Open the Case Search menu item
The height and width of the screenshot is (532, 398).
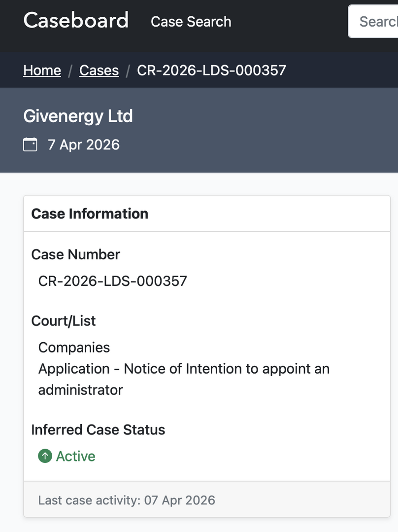(191, 22)
